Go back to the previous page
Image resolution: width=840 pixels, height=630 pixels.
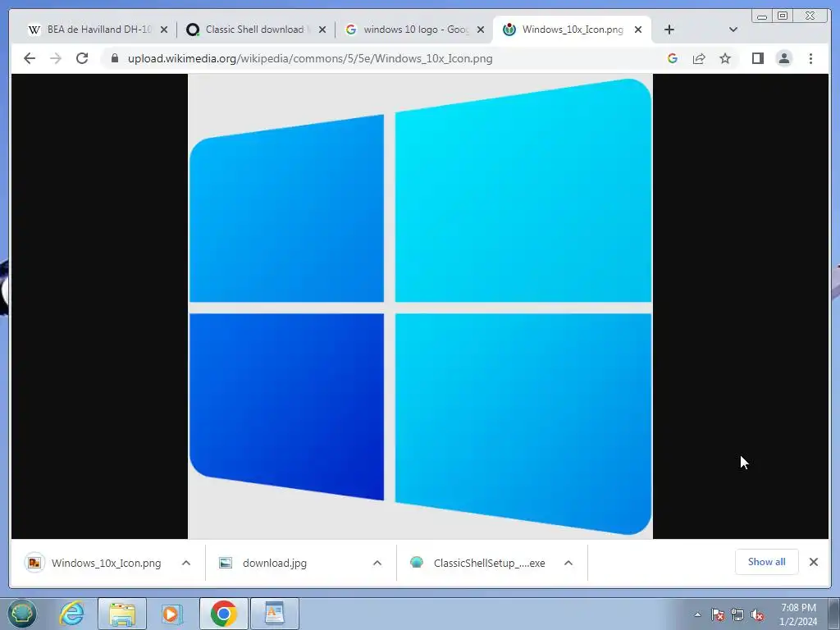pos(30,58)
